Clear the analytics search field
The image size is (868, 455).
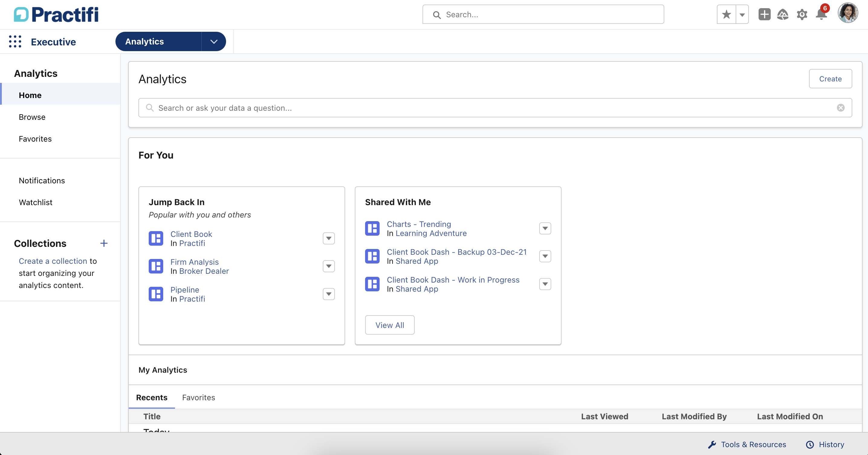click(x=841, y=108)
